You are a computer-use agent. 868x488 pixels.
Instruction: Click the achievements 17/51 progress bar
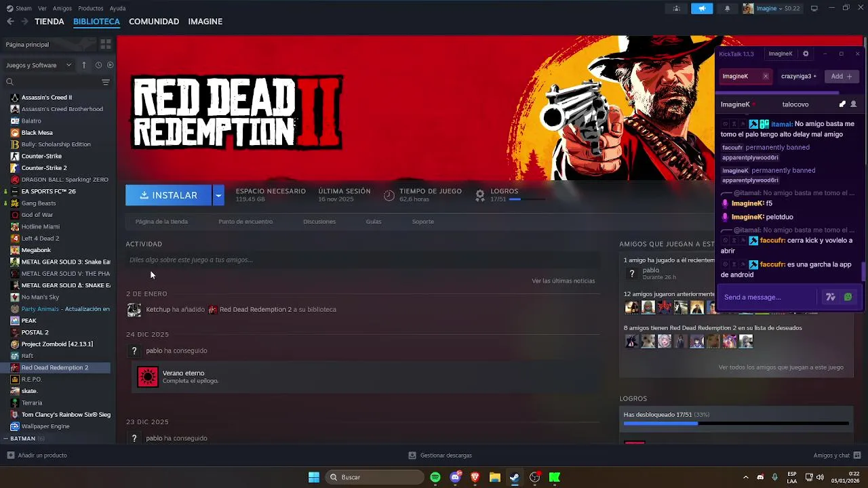(x=736, y=424)
